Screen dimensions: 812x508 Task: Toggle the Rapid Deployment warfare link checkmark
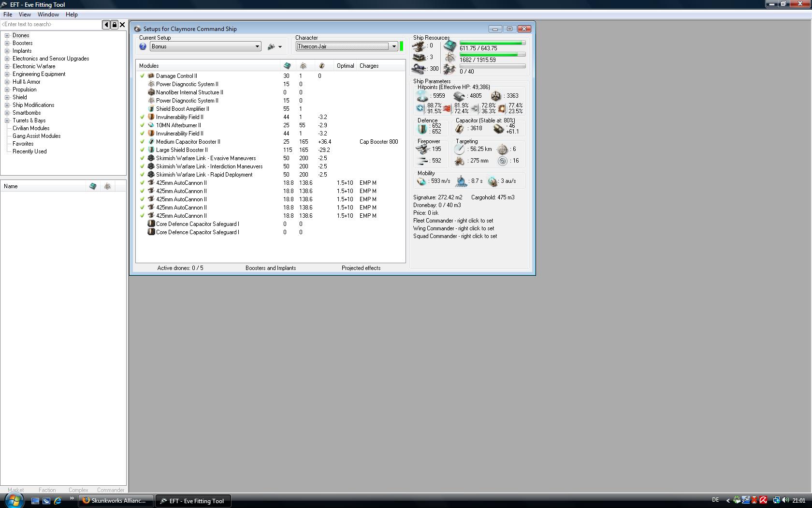tap(142, 175)
